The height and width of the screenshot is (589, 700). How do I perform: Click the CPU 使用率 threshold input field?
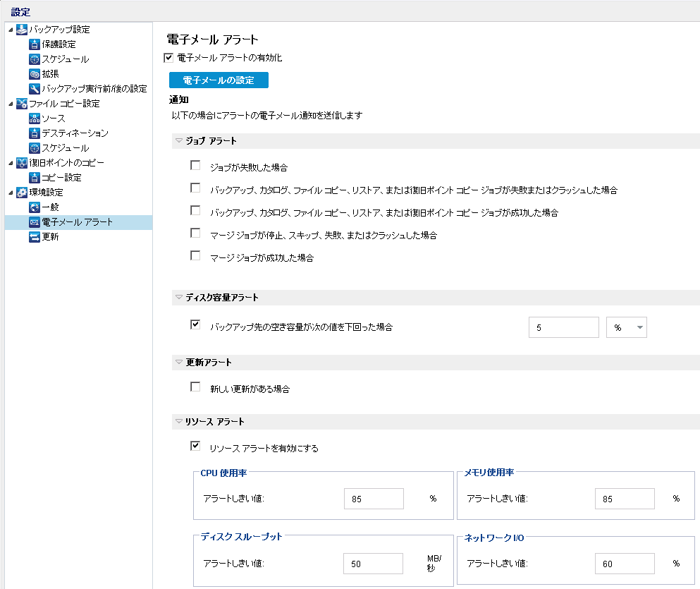click(x=374, y=499)
